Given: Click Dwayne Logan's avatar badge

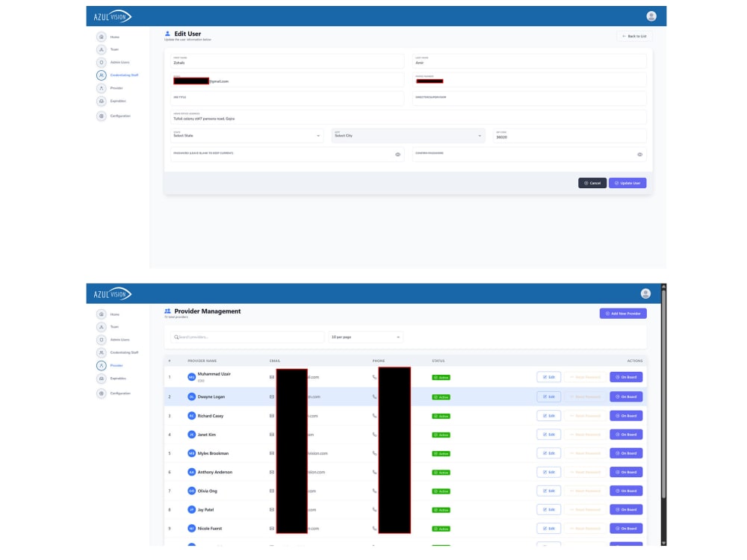Looking at the screenshot, I should click(191, 396).
